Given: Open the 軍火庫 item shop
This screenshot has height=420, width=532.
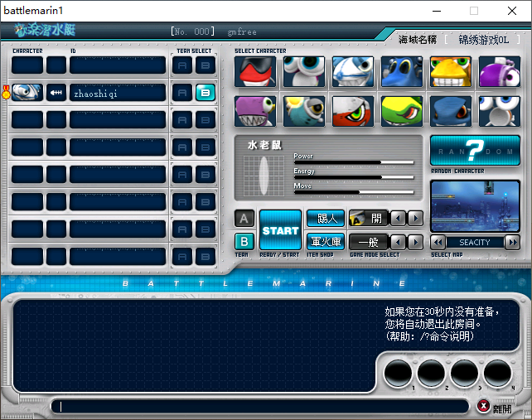Looking at the screenshot, I should pos(326,242).
